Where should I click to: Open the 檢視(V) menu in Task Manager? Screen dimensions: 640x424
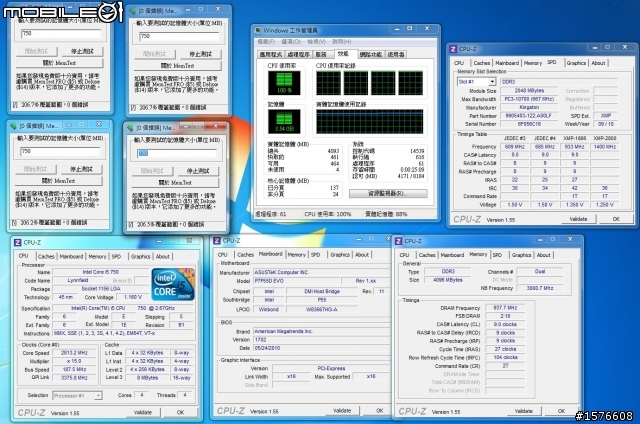coord(317,42)
